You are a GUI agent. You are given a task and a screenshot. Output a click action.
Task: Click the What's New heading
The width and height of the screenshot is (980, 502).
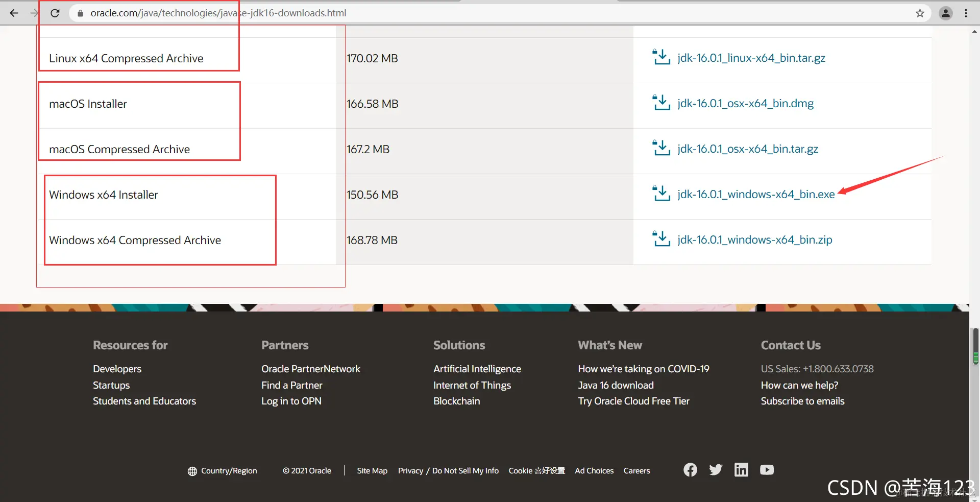(x=610, y=345)
